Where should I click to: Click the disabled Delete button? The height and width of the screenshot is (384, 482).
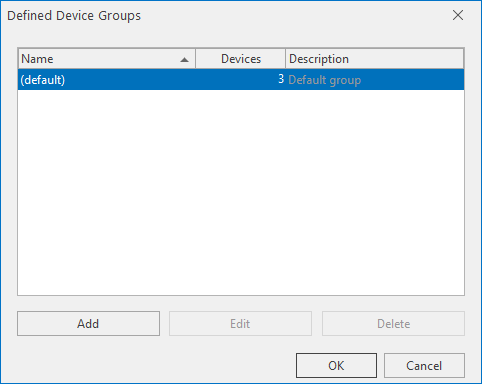pyautogui.click(x=393, y=324)
